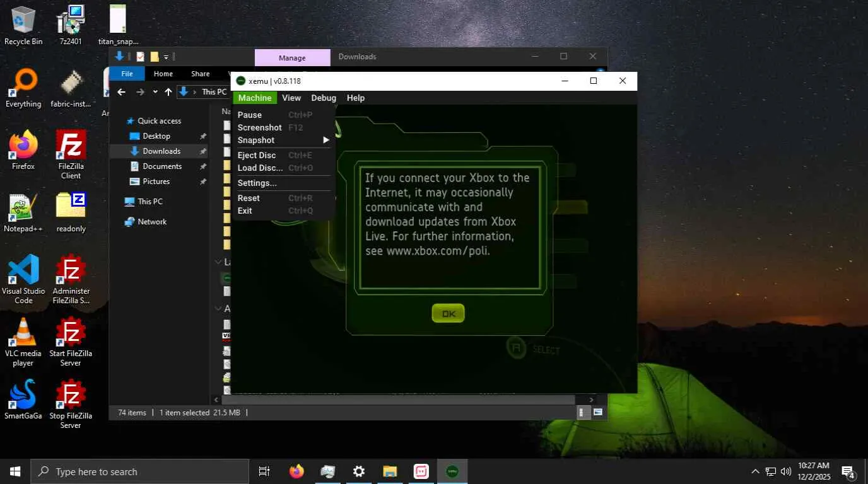The height and width of the screenshot is (484, 868).
Task: Open the Debug menu in xemu
Action: point(324,98)
